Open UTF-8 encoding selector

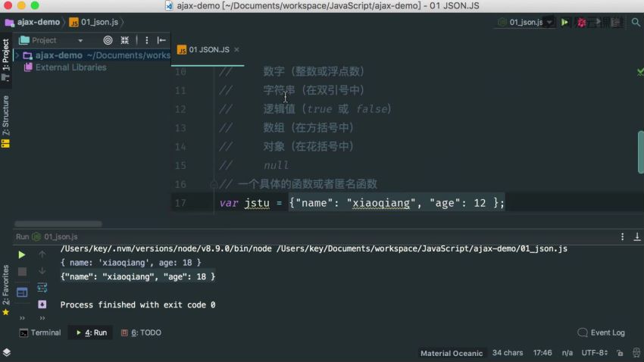coord(594,353)
